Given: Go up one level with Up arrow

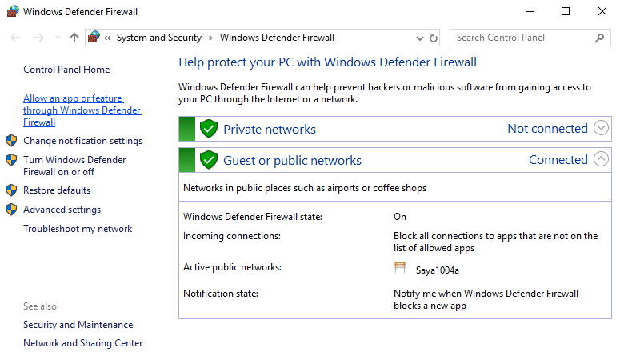Looking at the screenshot, I should click(x=74, y=38).
